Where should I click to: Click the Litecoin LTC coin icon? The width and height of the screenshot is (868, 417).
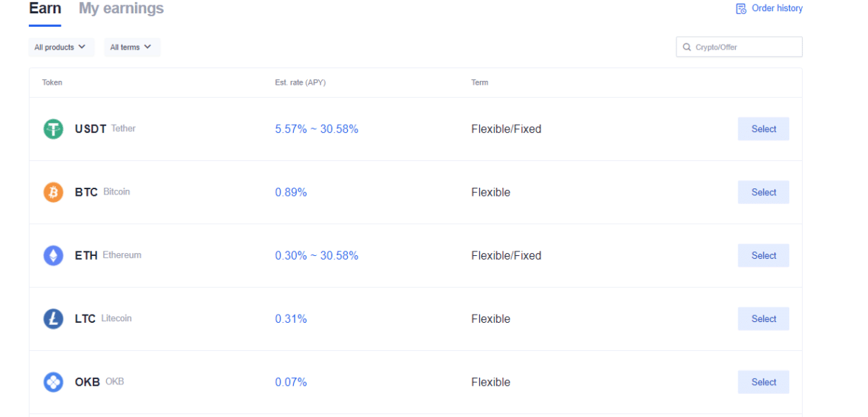pos(53,319)
